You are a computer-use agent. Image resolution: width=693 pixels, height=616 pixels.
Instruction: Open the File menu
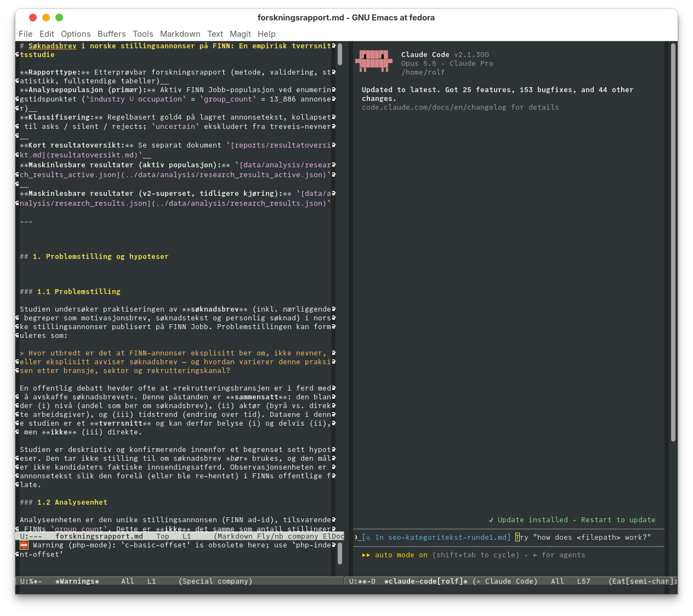click(x=25, y=34)
